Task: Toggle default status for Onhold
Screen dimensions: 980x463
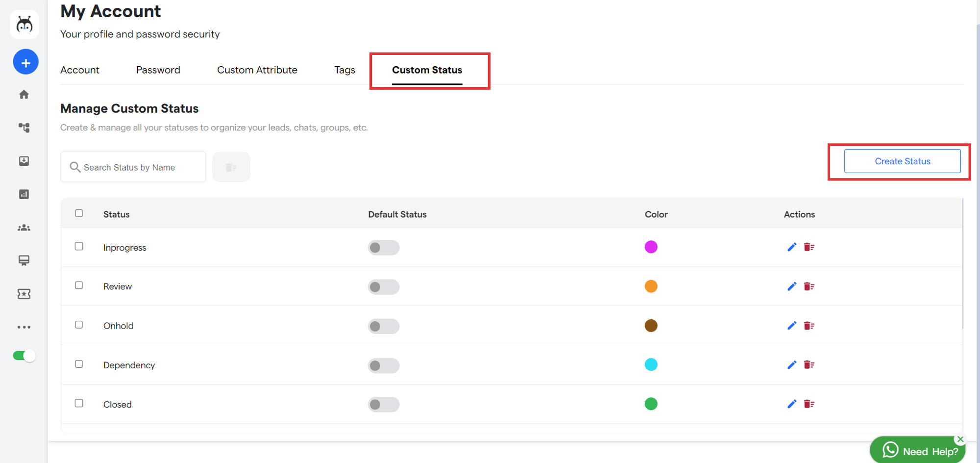Action: 383,326
